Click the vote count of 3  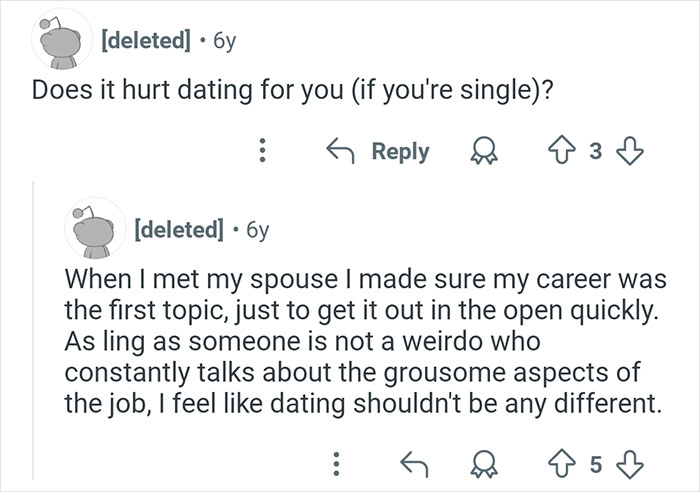click(x=595, y=152)
